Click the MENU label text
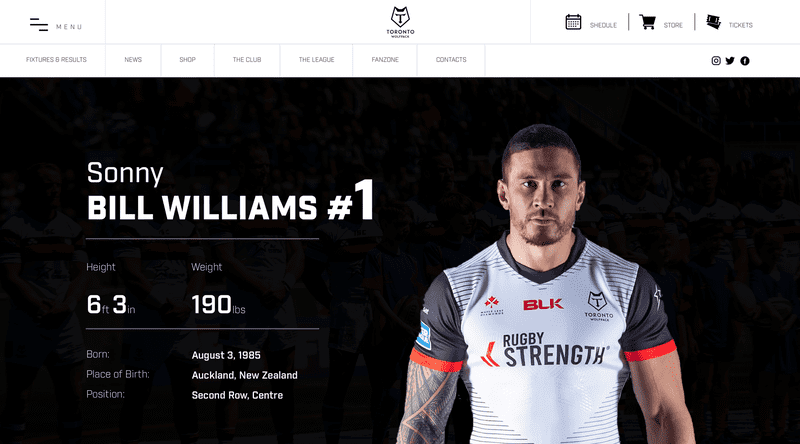 tap(69, 27)
